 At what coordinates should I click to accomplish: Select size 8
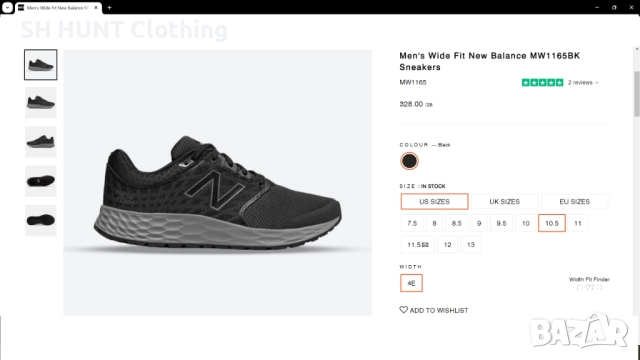tap(434, 223)
